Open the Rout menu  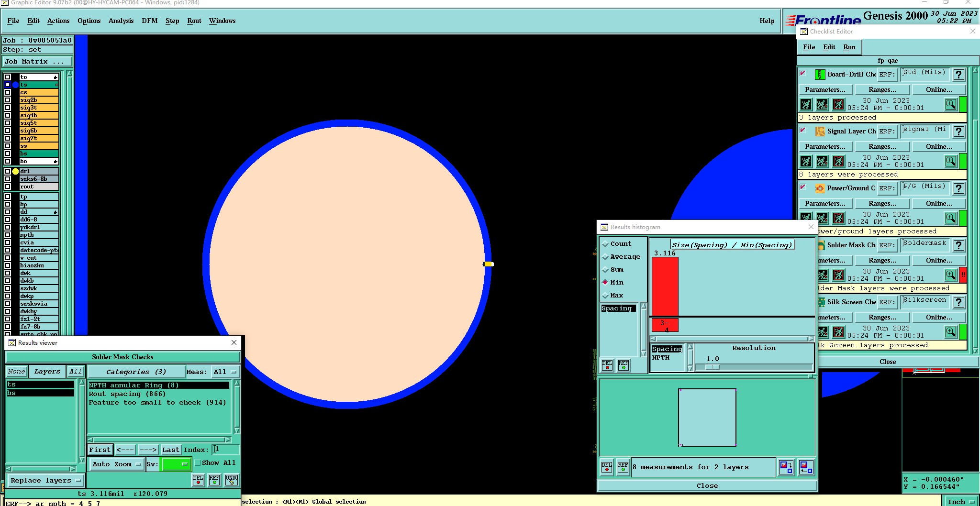click(x=194, y=21)
